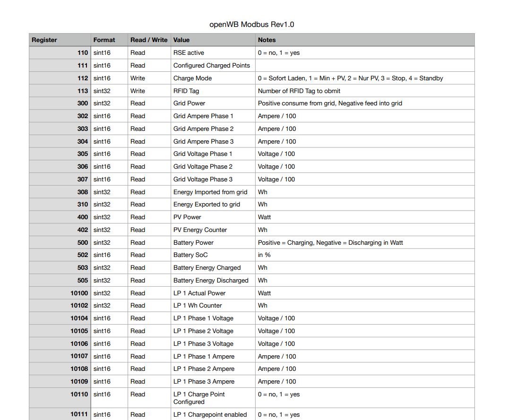Click the Energy Exported to grid cell
The height and width of the screenshot is (420, 516).
click(x=213, y=204)
